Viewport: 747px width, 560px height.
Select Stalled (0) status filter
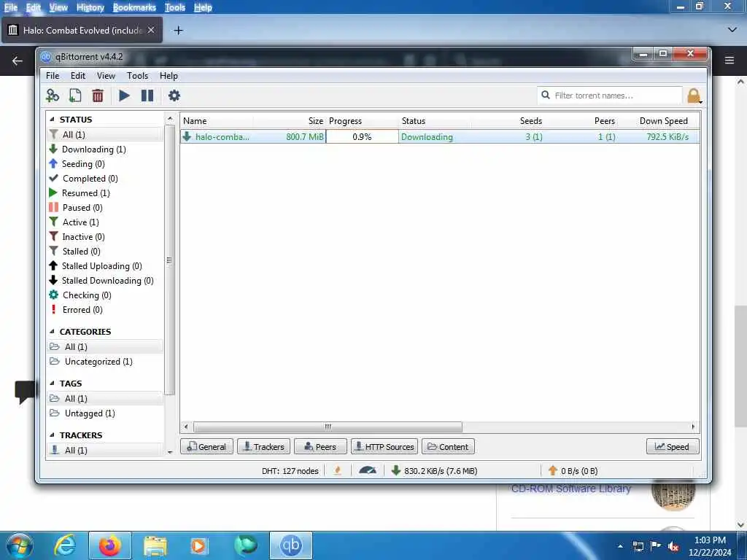click(x=82, y=252)
